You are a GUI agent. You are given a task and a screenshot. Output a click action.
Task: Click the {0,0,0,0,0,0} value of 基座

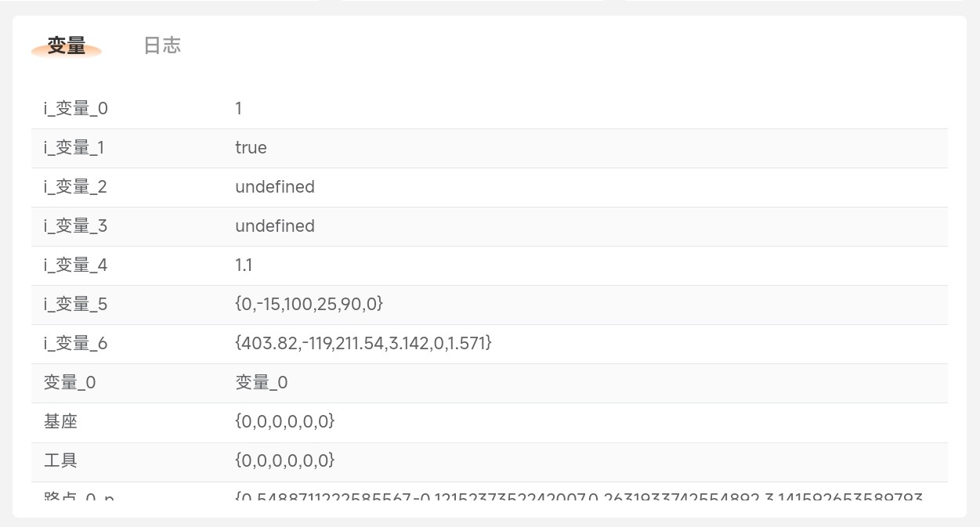pyautogui.click(x=285, y=421)
